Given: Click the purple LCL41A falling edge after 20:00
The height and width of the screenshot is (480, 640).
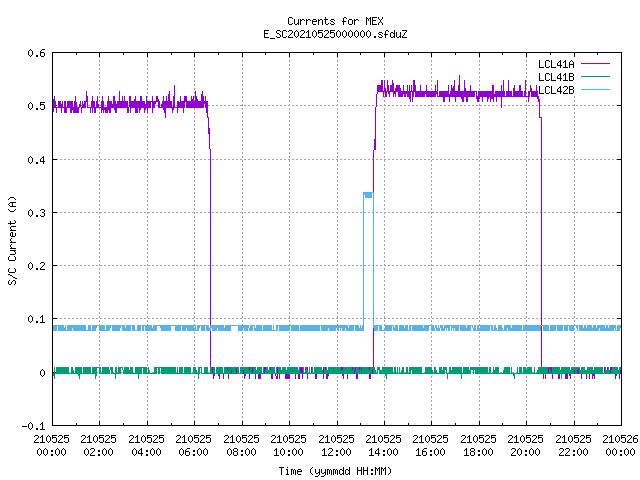Looking at the screenshot, I should [542, 241].
